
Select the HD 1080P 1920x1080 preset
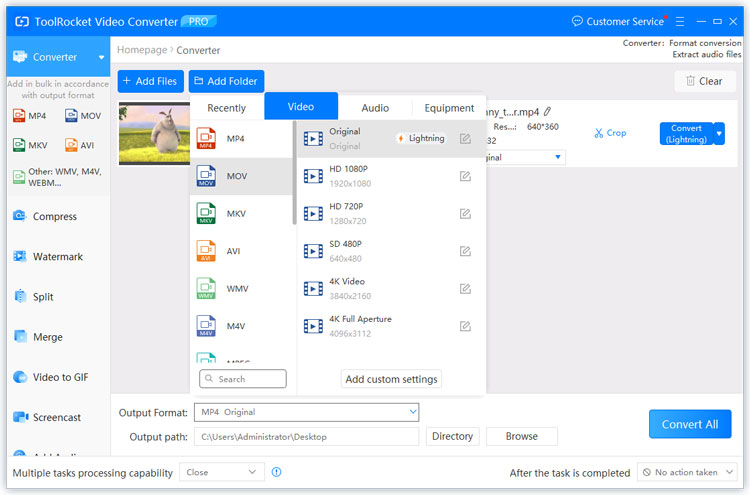(391, 176)
